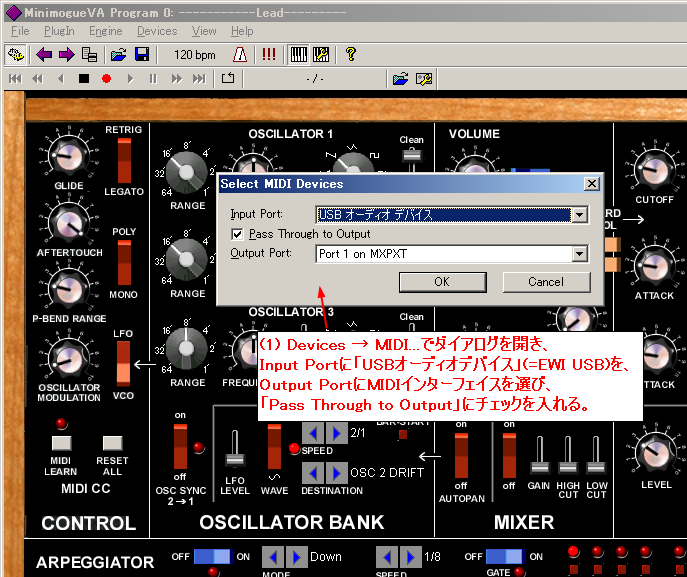Image resolution: width=687 pixels, height=577 pixels.
Task: Click the previous program purple left arrow
Action: coord(44,55)
